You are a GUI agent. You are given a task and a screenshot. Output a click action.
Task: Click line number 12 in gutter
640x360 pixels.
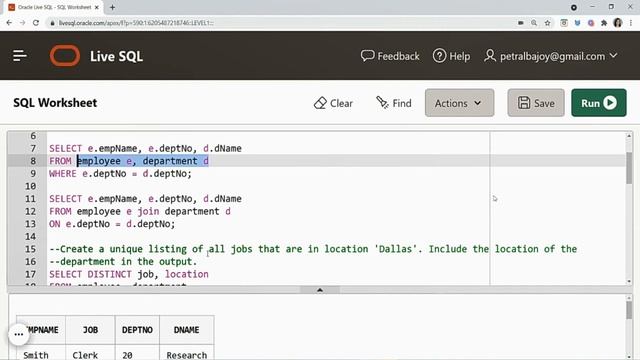pyautogui.click(x=31, y=211)
